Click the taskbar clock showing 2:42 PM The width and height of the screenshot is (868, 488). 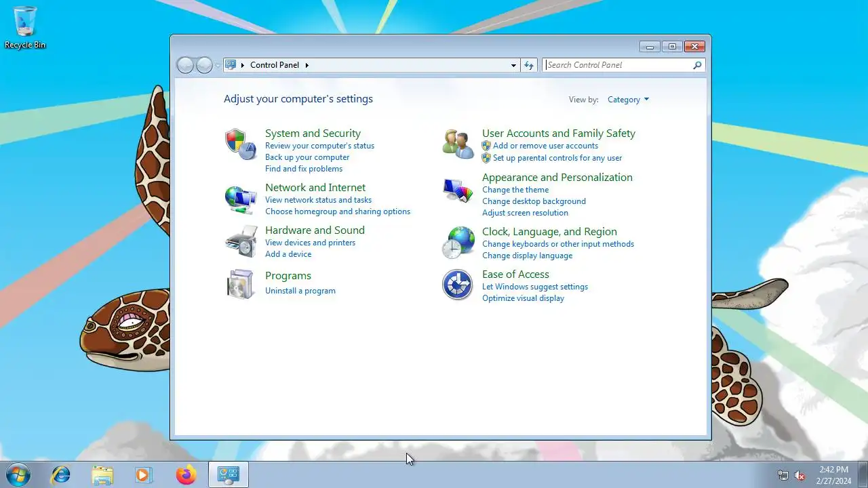click(x=833, y=475)
